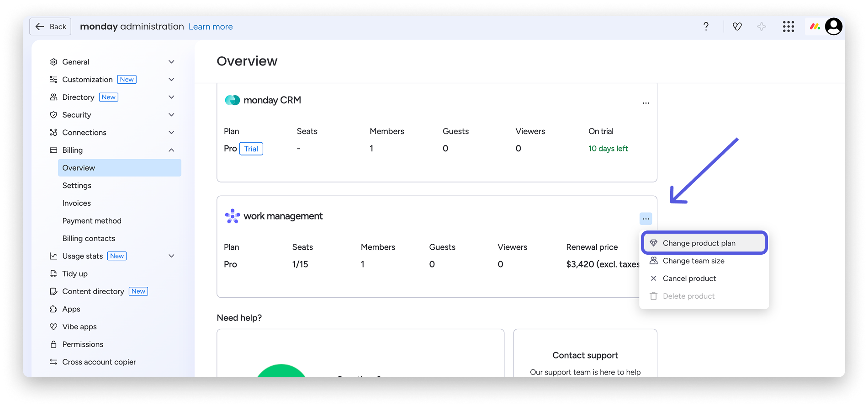Collapse the Billing section chevron
Image resolution: width=868 pixels, height=407 pixels.
pos(171,150)
